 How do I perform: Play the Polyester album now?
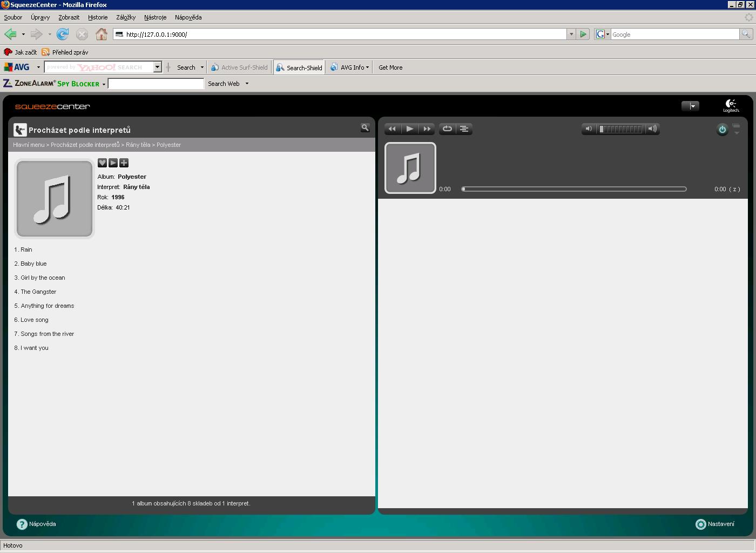(113, 163)
